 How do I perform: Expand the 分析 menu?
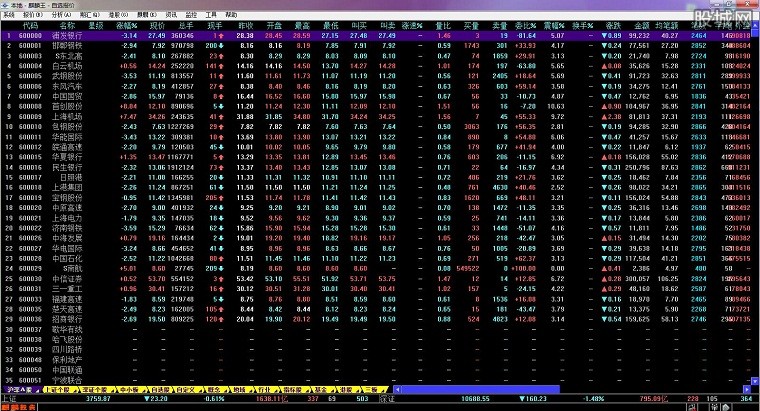(x=58, y=15)
